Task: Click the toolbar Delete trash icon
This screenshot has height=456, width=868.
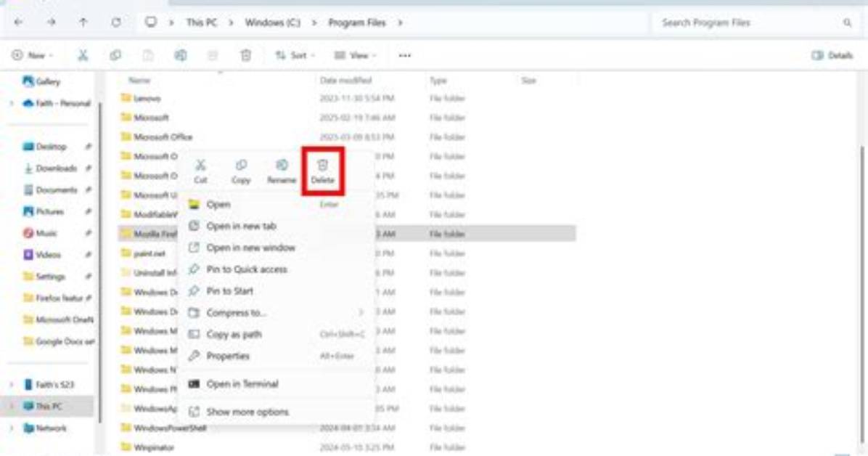Action: 246,55
